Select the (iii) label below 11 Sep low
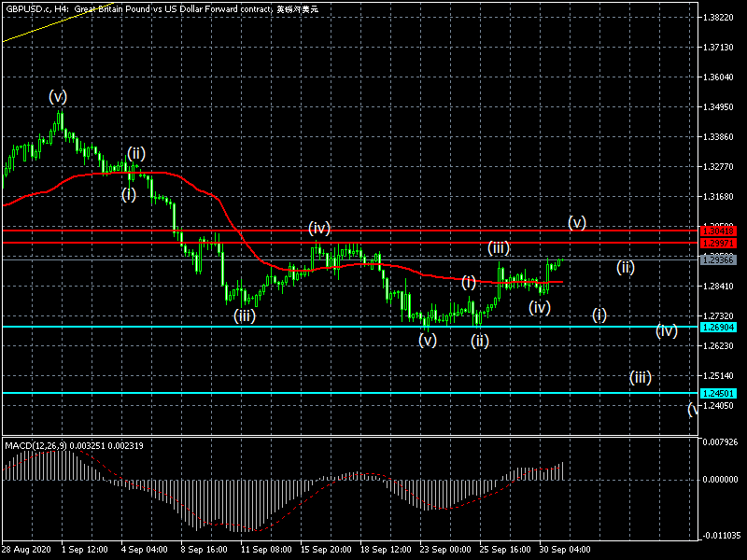 [245, 315]
